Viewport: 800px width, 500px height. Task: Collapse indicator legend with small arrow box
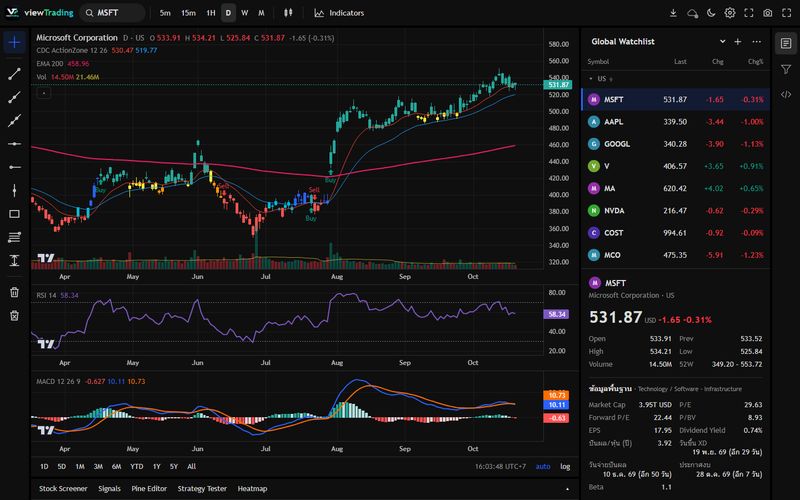click(x=44, y=93)
